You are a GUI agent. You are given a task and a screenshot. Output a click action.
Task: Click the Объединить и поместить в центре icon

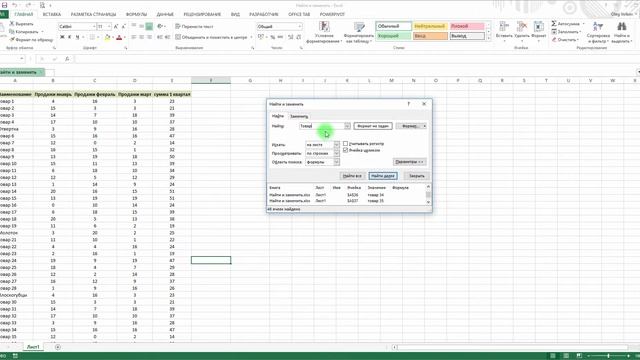[x=178, y=37]
